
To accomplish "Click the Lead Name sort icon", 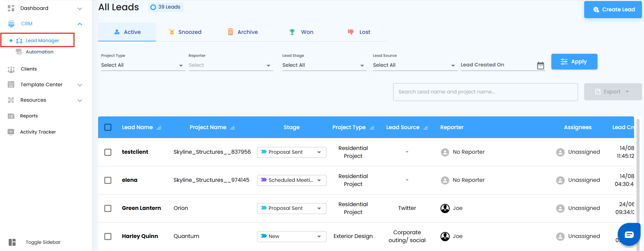I will pyautogui.click(x=159, y=128).
